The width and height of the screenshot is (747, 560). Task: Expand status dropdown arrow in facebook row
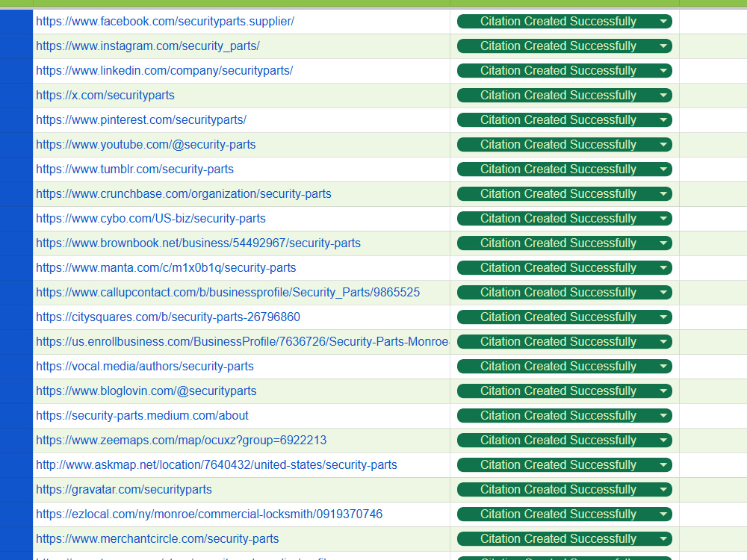click(x=663, y=22)
